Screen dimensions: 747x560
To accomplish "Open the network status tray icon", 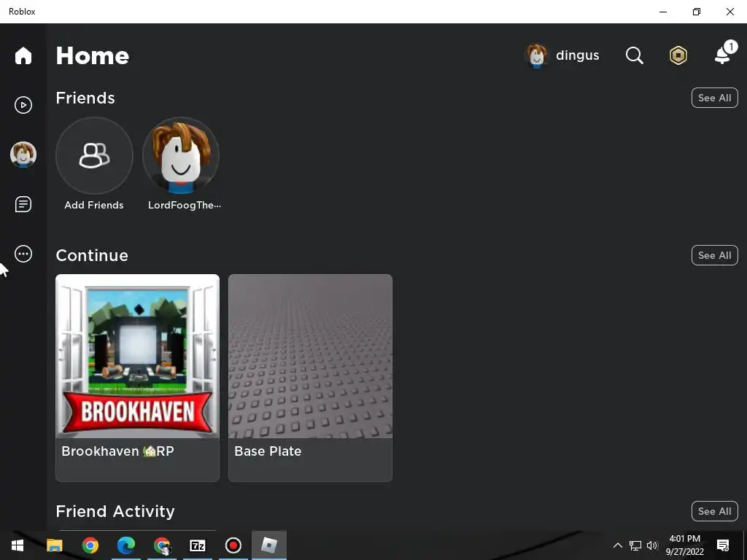I will tap(635, 545).
